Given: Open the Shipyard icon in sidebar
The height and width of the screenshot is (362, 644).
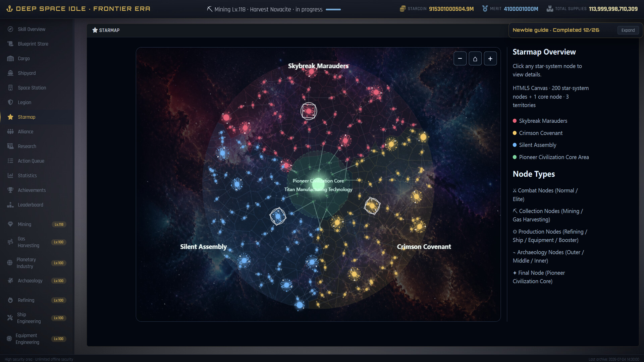Looking at the screenshot, I should point(10,73).
